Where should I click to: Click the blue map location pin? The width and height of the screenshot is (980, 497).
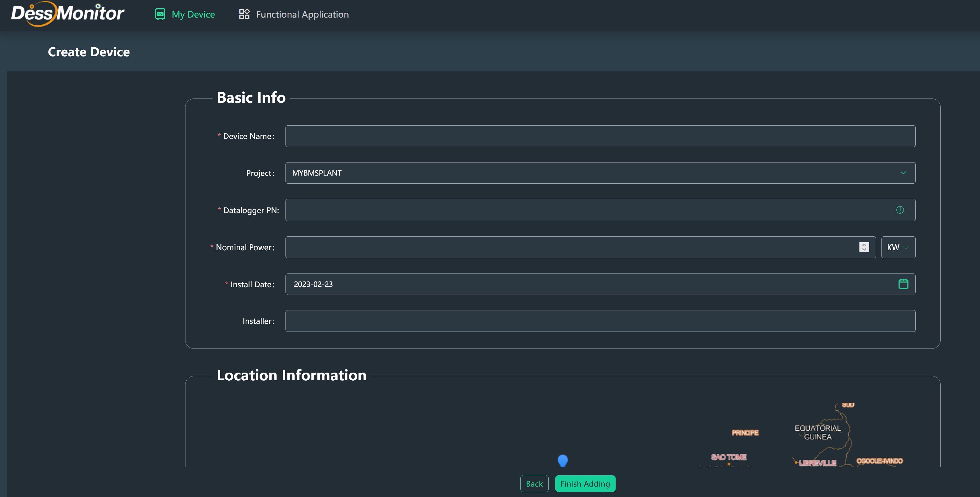(562, 460)
